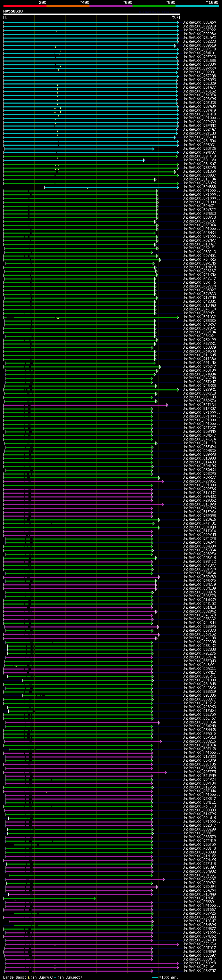Select the UniRef100_Q6DT26 label
Screen dimensions: 222x980
[199, 148]
